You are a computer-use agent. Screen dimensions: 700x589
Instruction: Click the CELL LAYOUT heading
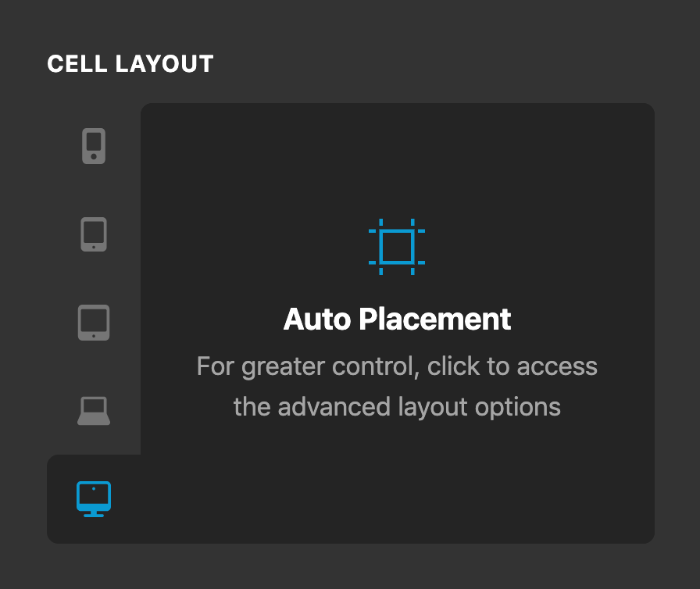tap(131, 64)
